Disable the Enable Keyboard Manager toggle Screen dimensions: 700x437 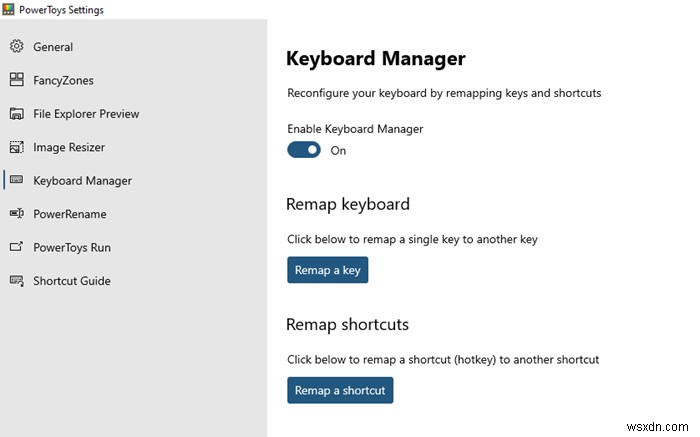303,150
